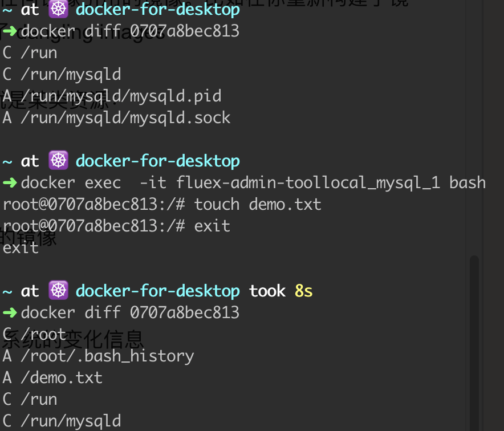The height and width of the screenshot is (431, 504).
Task: Click the Kubernetes icon above the docker exec command
Action: point(57,161)
